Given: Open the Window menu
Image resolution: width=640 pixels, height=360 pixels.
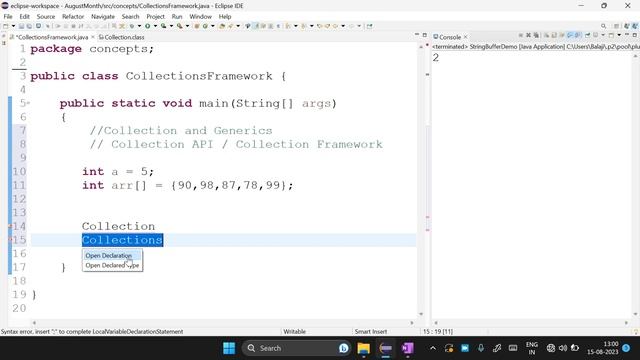Looking at the screenshot, I should click(x=200, y=16).
